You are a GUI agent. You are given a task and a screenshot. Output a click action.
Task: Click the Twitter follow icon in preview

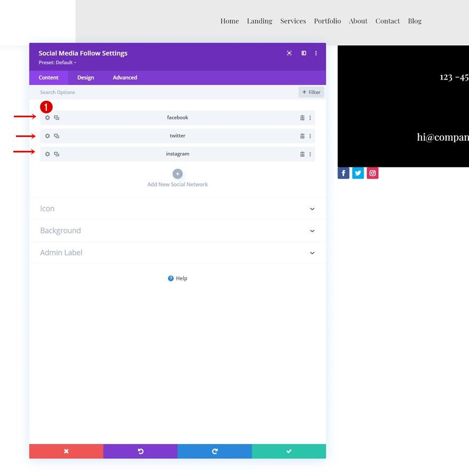[358, 173]
